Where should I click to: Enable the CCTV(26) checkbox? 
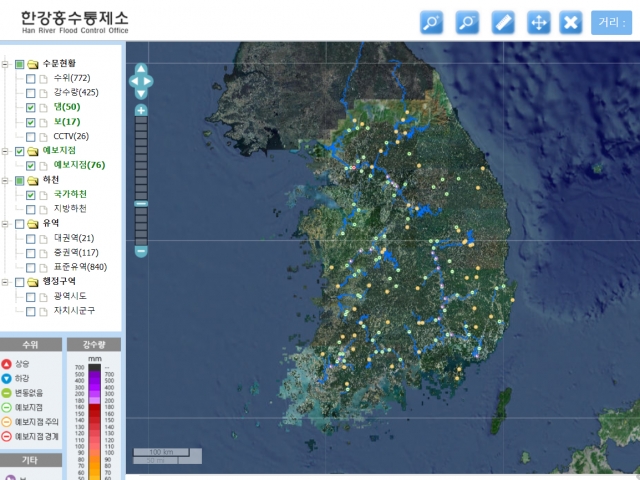tap(31, 136)
